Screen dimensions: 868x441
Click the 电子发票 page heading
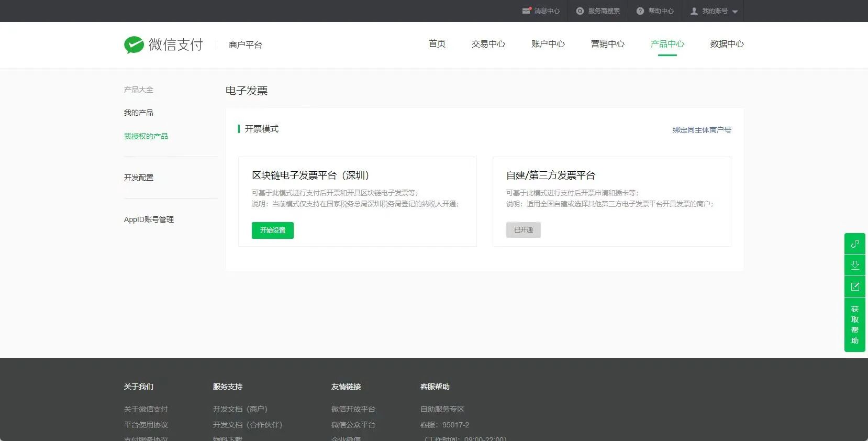(247, 91)
